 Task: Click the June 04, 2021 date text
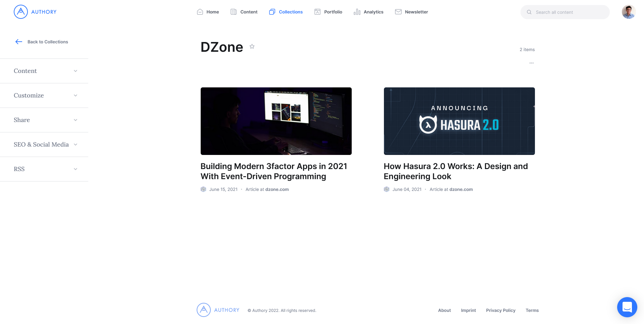[x=407, y=189]
